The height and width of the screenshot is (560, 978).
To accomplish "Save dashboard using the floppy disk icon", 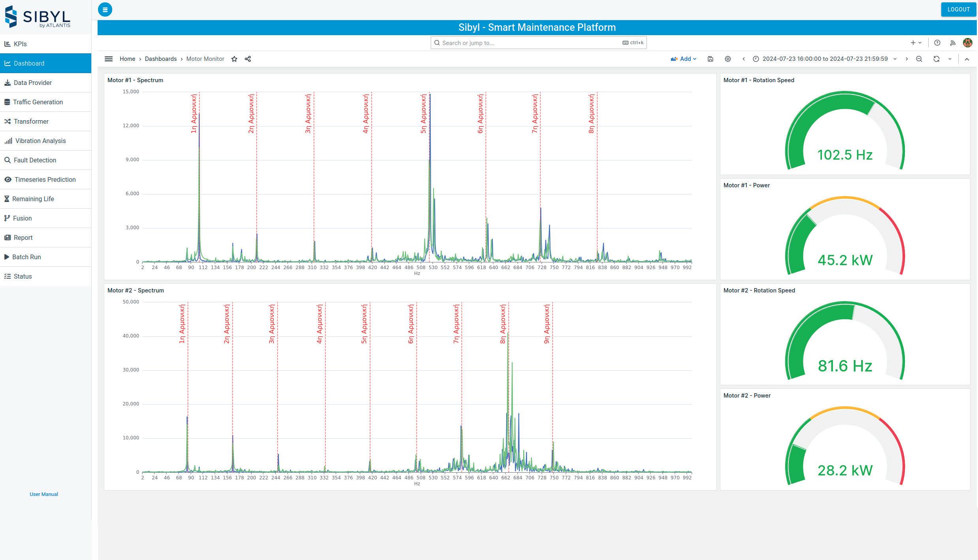I will point(710,59).
